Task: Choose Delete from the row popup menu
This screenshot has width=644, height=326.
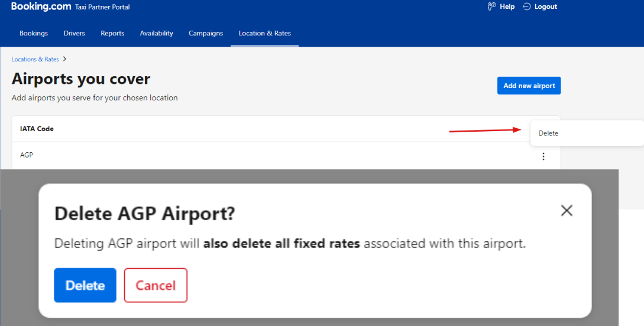Action: click(548, 133)
